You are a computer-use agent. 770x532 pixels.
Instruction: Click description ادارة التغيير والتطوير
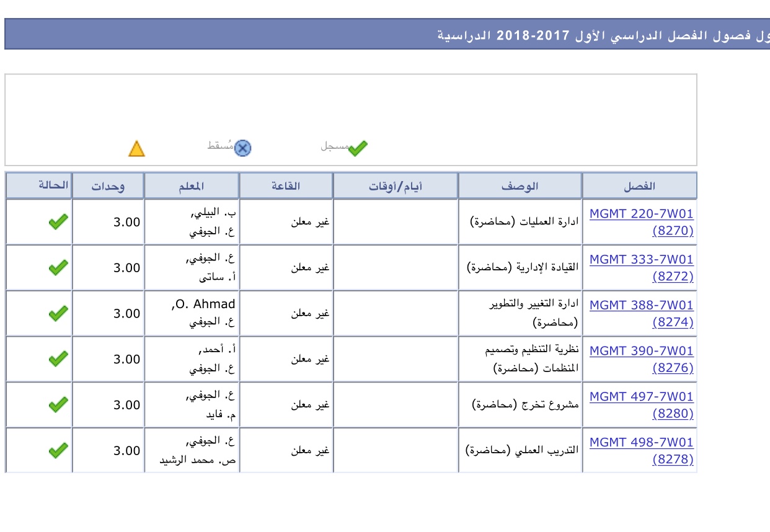(534, 305)
